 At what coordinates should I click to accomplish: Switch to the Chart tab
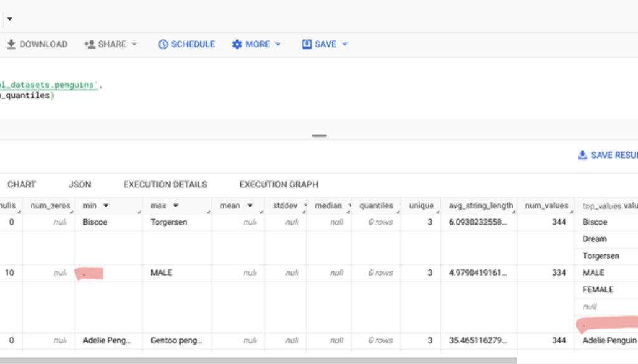(22, 184)
